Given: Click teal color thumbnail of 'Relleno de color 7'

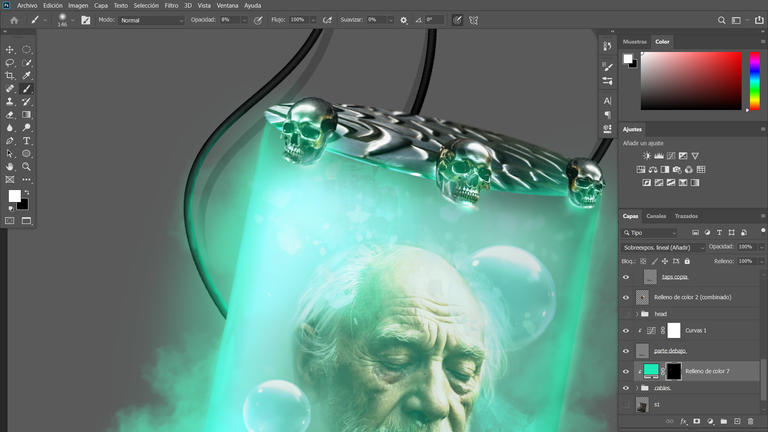Looking at the screenshot, I should [651, 370].
